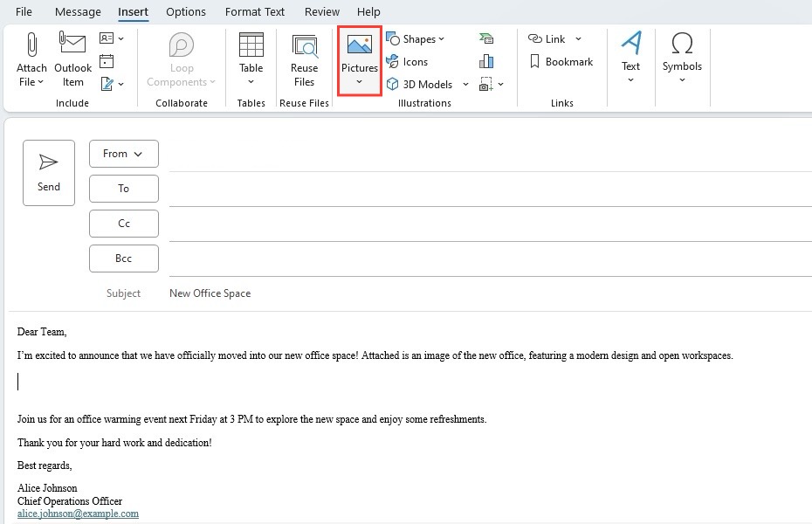Expand the 3D Models dropdown arrow
Viewport: 812px width, 524px height.
(465, 85)
